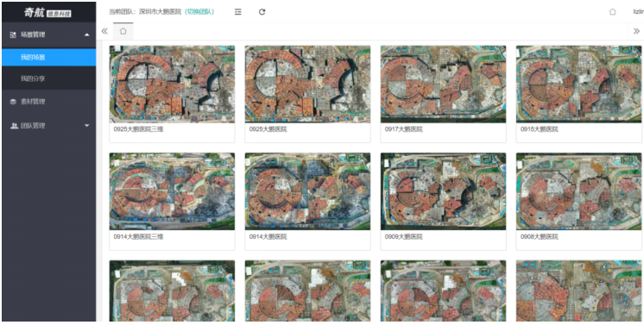Screen dimensions: 644x325
Task: Click the tab-scroll left double chevron
Action: [x=104, y=31]
